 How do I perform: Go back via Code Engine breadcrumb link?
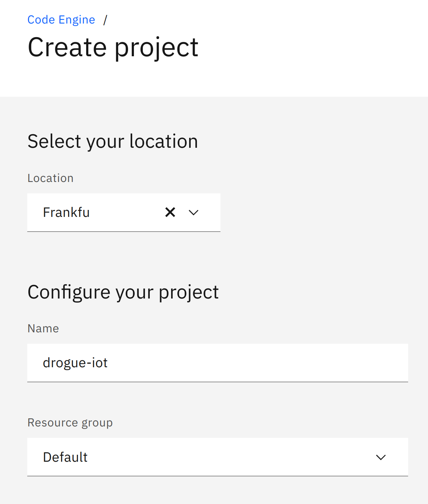point(61,19)
